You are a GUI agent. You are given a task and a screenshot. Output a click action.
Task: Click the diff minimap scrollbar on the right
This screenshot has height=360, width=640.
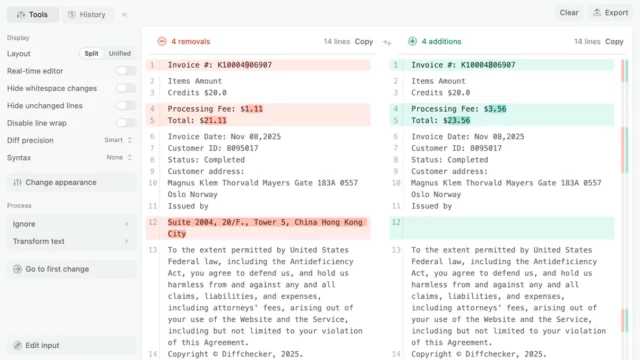tap(625, 209)
